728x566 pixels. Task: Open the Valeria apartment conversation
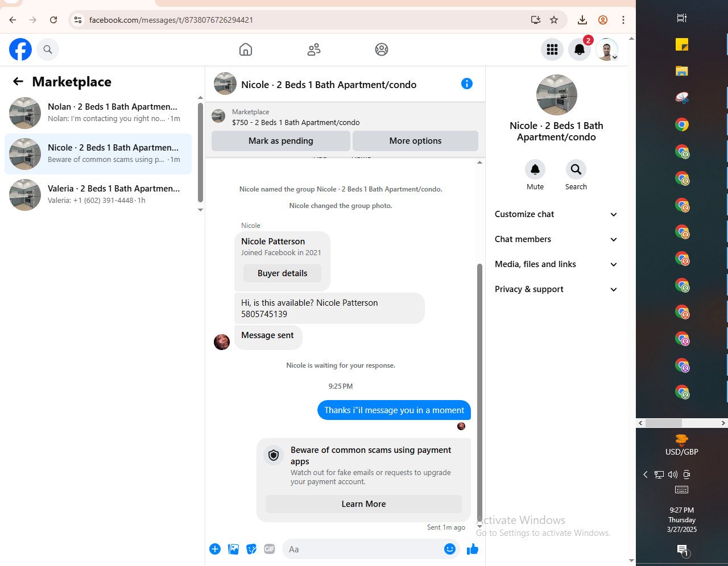pos(98,195)
